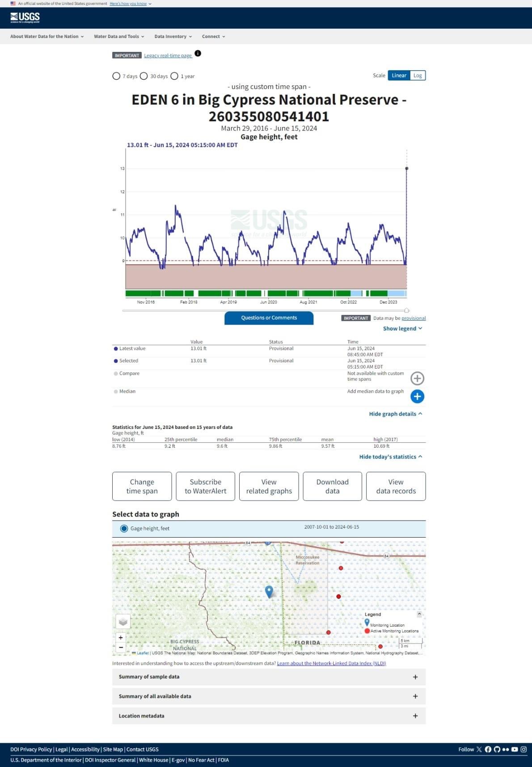Open the USGS Instagram icon in footer
The width and height of the screenshot is (532, 767).
point(524,749)
